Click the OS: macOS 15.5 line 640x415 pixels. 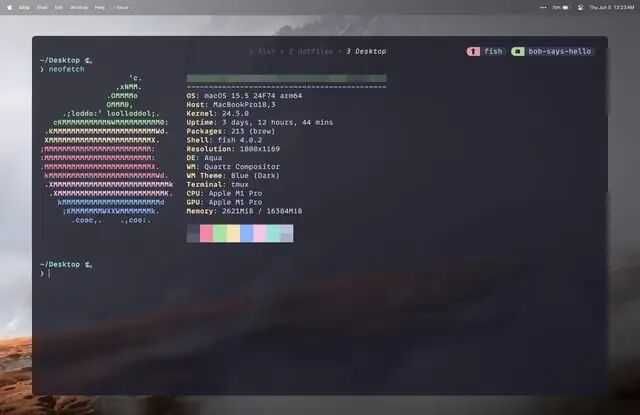tap(244, 96)
